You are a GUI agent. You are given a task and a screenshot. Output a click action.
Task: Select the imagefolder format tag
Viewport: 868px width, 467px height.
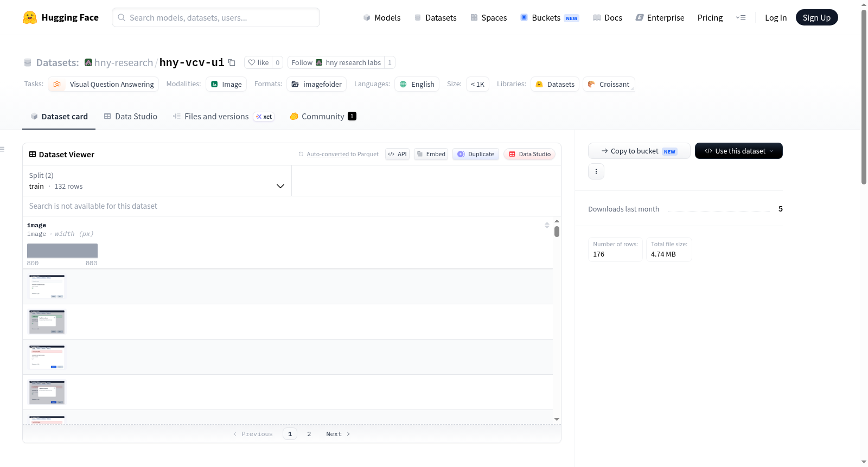click(x=316, y=84)
